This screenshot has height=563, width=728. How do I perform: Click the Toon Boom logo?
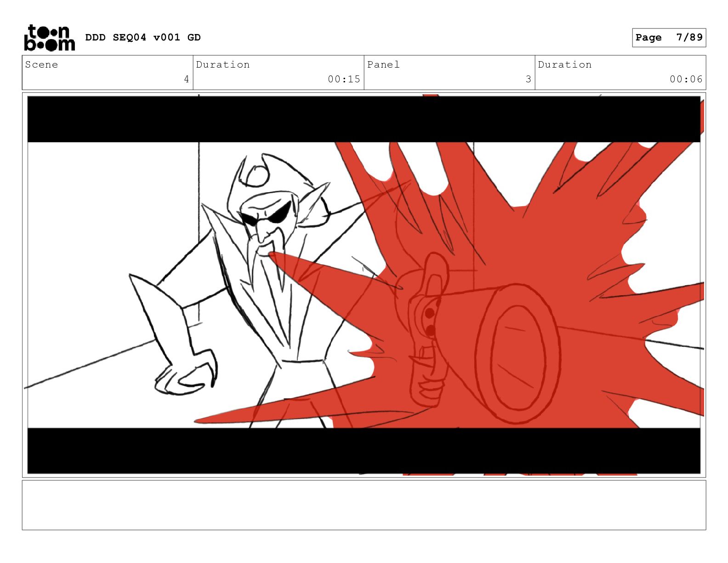pos(49,38)
